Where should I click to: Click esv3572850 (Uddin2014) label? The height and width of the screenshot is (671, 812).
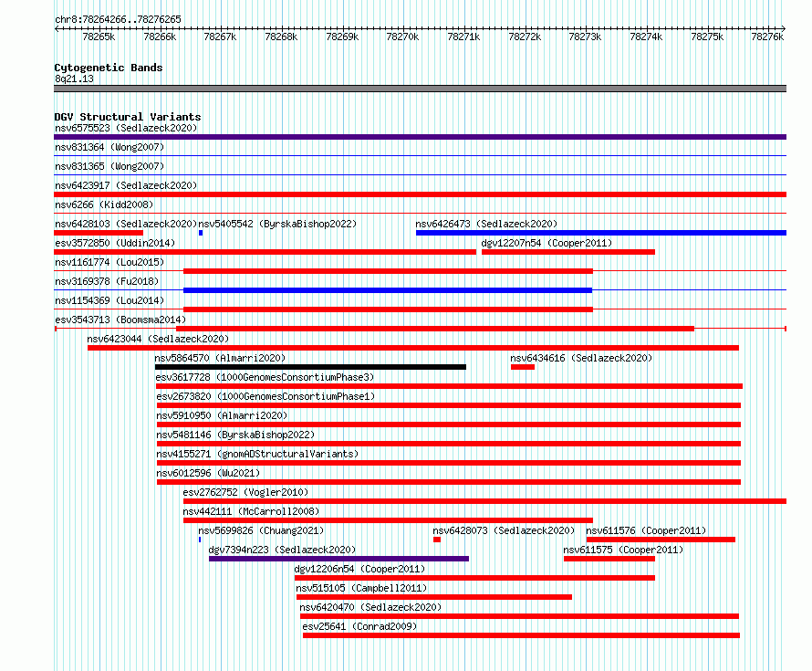pos(115,243)
